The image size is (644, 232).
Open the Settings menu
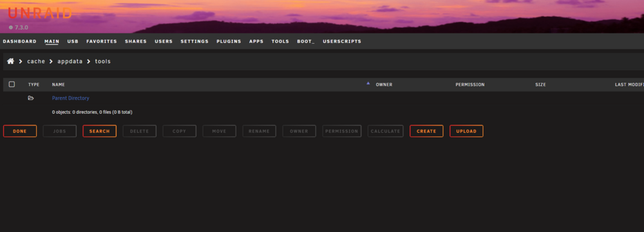pos(194,41)
